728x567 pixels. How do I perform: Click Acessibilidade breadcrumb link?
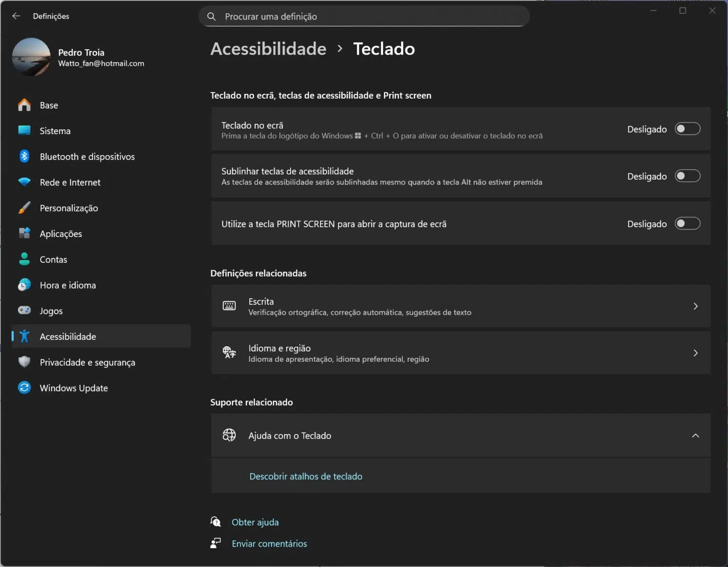268,48
